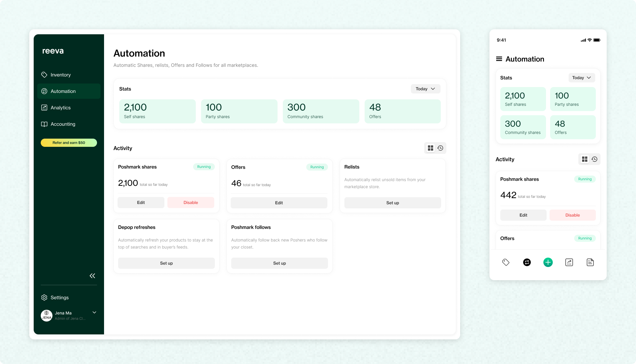Click the desktop 300 Community shares stat card

(321, 111)
